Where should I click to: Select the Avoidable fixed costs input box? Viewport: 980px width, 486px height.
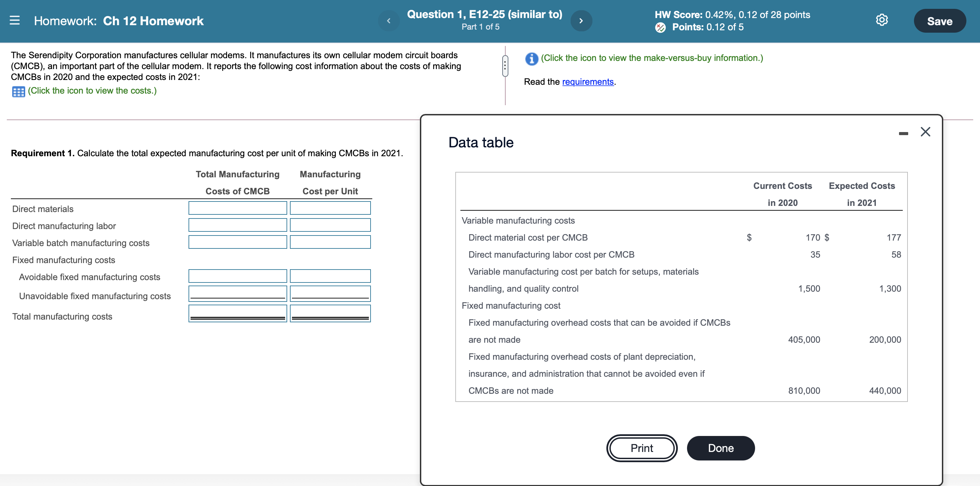click(237, 276)
